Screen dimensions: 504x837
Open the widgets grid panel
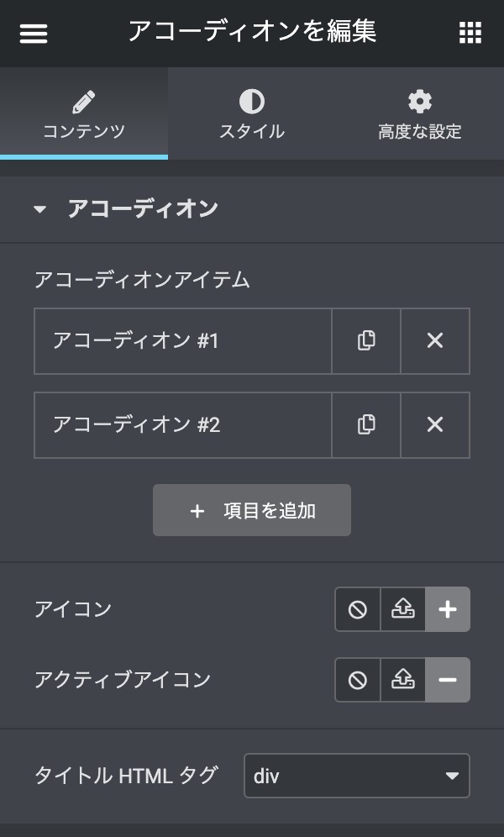(470, 34)
